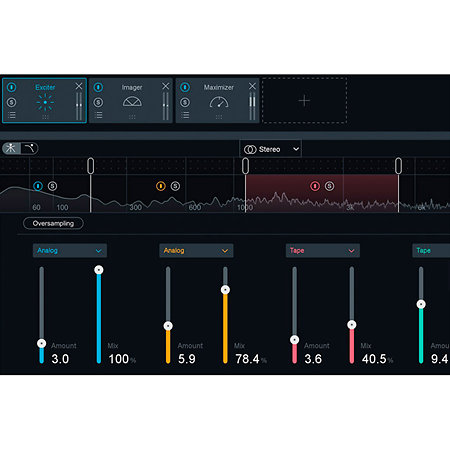Select the crossover handle at 1000 Hz
Image resolution: width=450 pixels, height=450 pixels.
245,166
